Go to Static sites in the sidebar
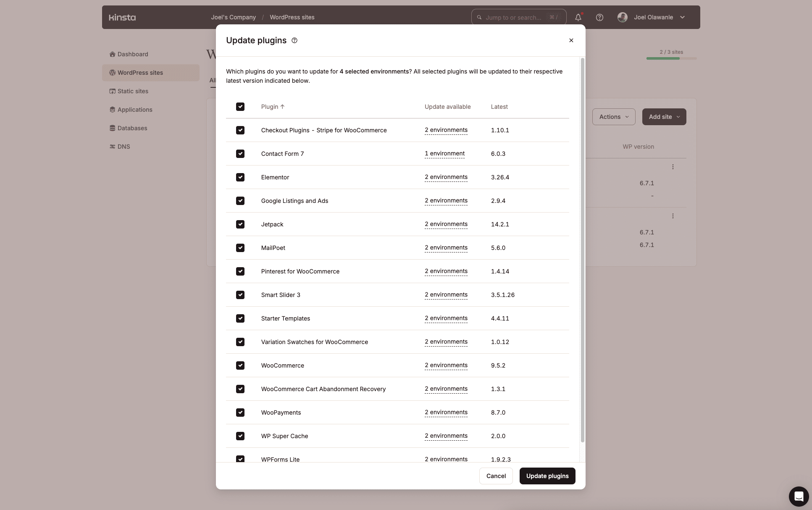 tap(150, 91)
